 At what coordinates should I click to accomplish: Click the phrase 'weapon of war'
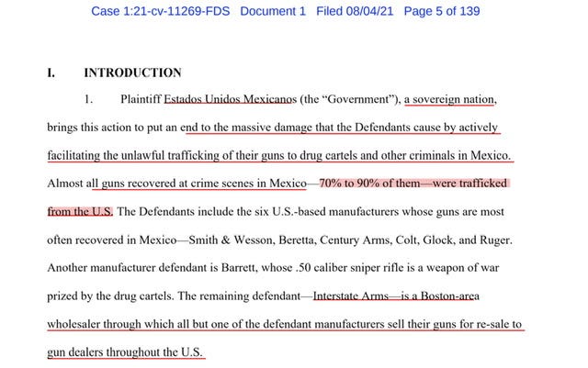[463, 268]
